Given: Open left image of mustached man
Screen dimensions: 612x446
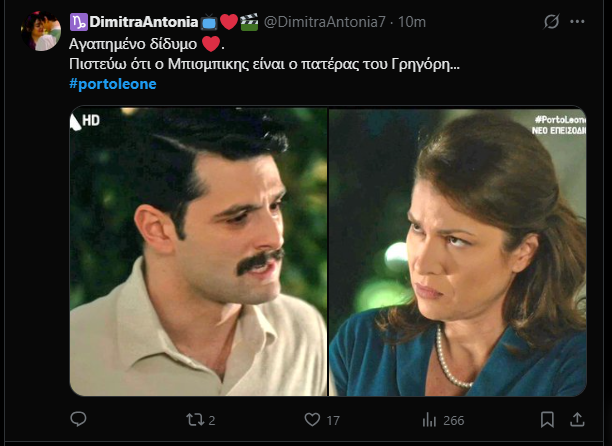Looking at the screenshot, I should [x=198, y=251].
